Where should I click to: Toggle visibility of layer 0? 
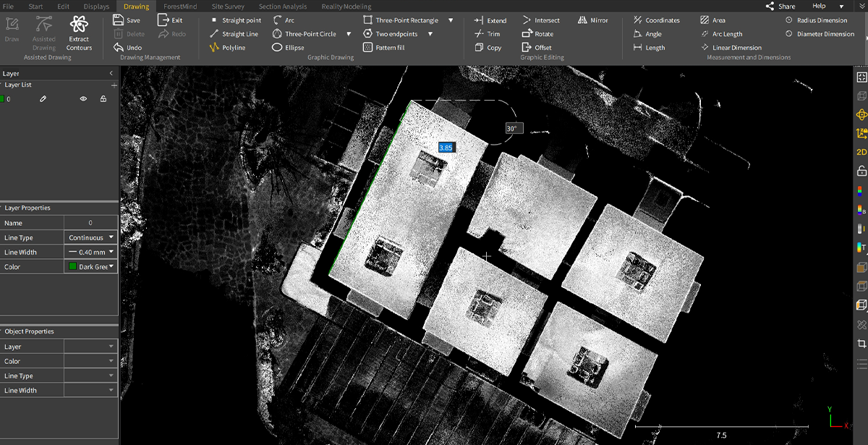(83, 98)
